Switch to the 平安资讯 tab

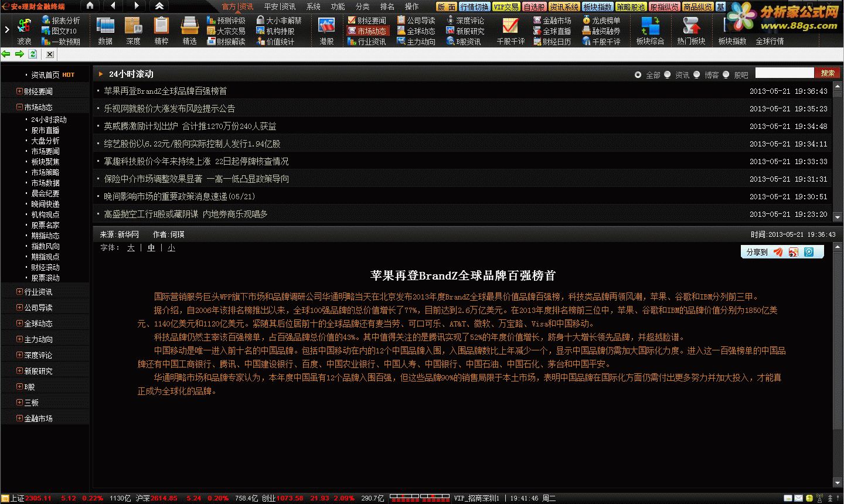(x=280, y=6)
